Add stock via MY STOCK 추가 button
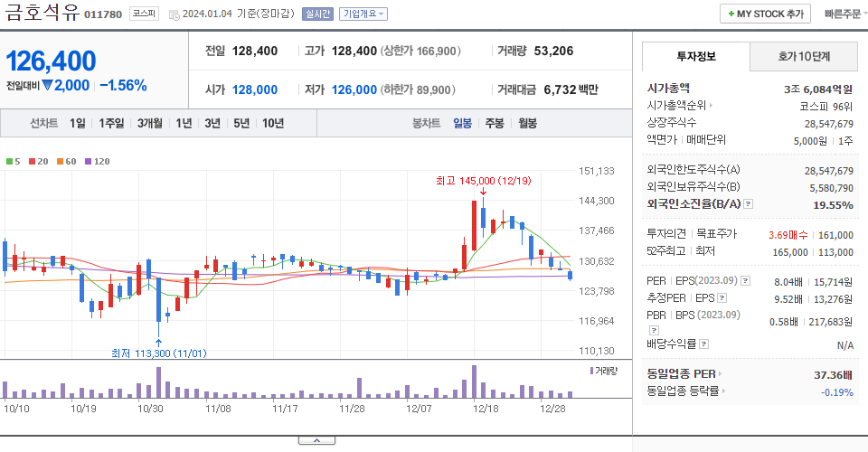The width and height of the screenshot is (868, 452). (x=765, y=14)
